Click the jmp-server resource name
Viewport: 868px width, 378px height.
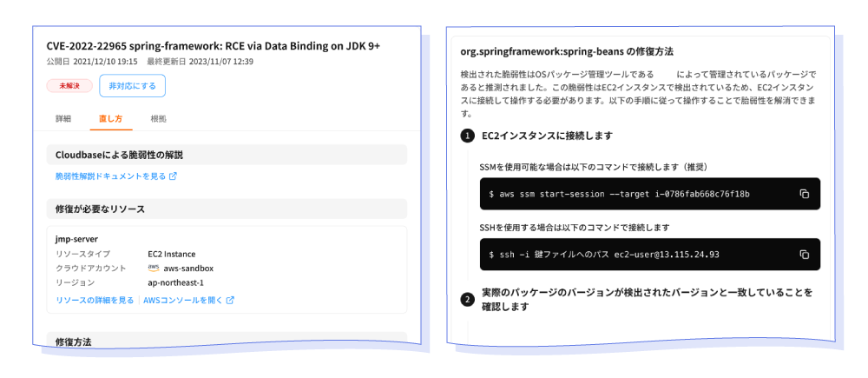pyautogui.click(x=77, y=240)
